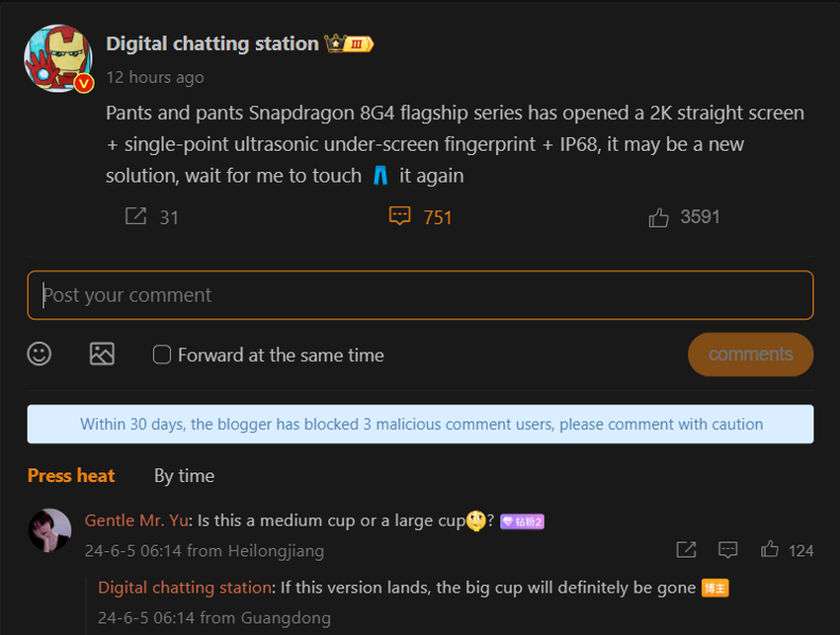The image size is (840, 635).
Task: Open the Iron Man profile avatar
Action: pyautogui.click(x=58, y=58)
